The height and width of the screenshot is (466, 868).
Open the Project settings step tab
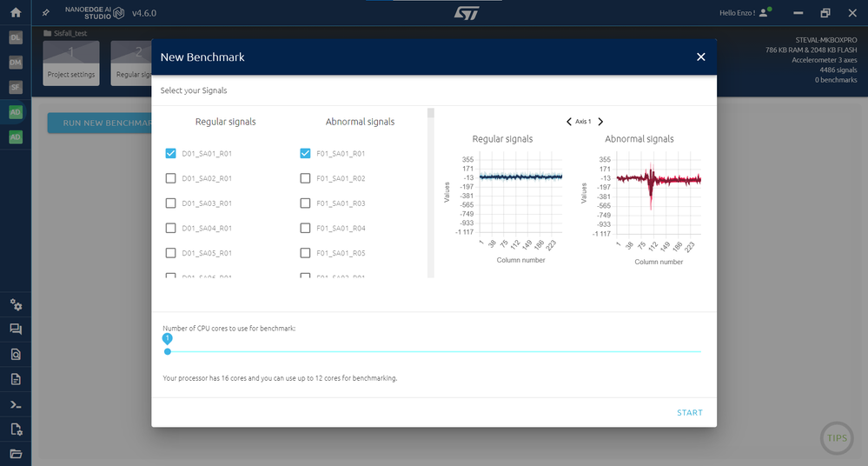(71, 63)
